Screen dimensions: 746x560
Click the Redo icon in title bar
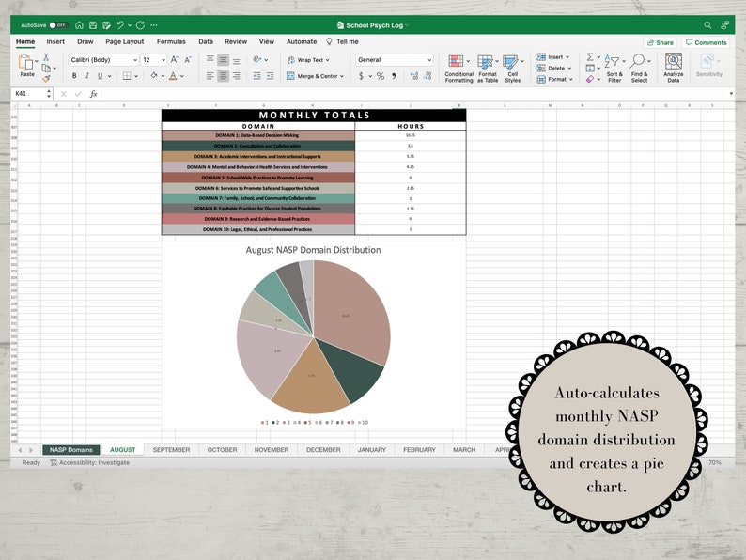[140, 25]
